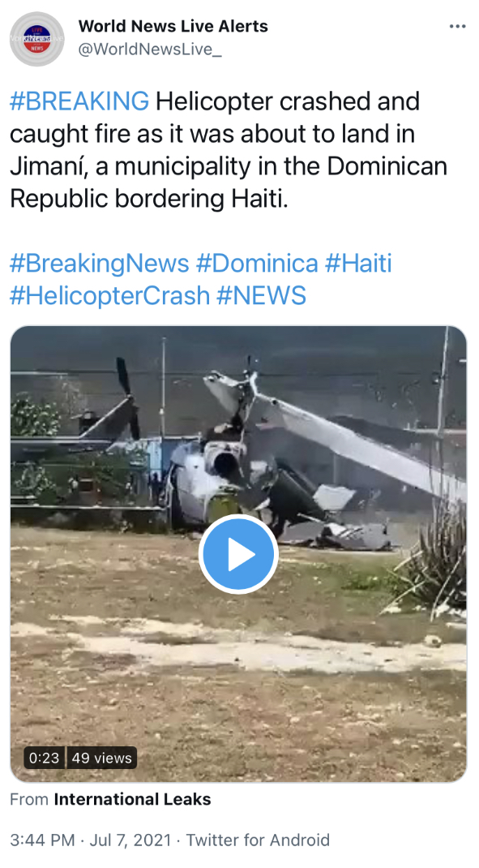The width and height of the screenshot is (479, 868).
Task: Open the 3:44 PM timestamp
Action: 42,840
